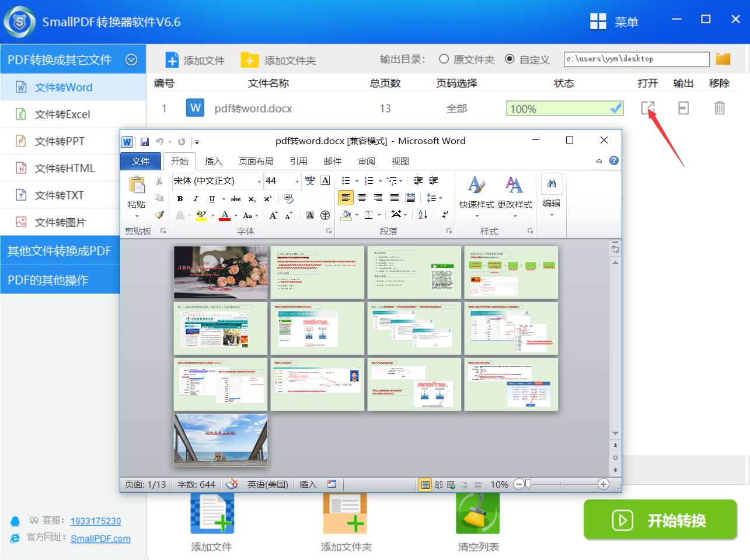Expand the font color dropdown arrow

[236, 216]
